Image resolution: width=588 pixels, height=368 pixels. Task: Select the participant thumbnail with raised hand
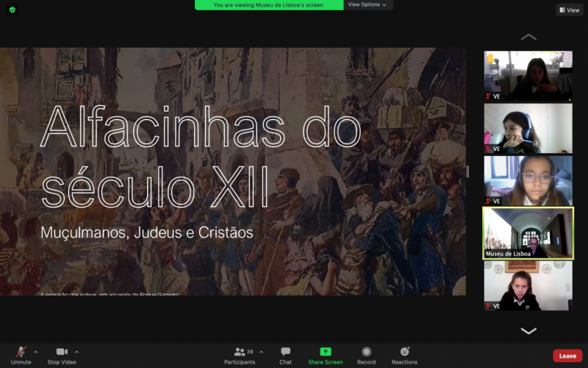[x=528, y=76]
